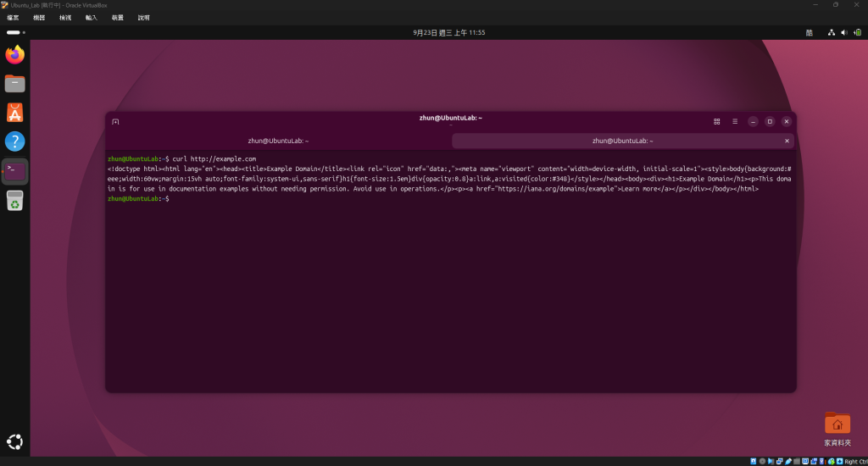
Task: Open the Files manager in the dock
Action: point(15,84)
